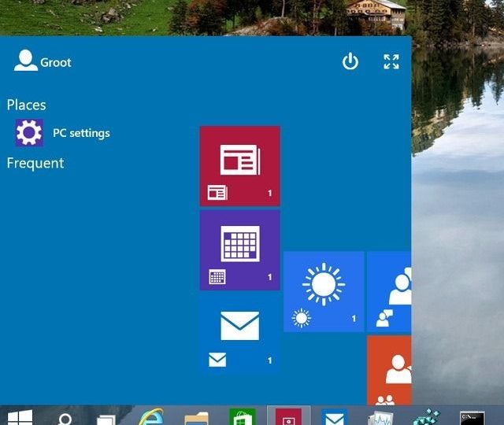This screenshot has height=425, width=504.
Task: Open the Mail app on taskbar
Action: coord(335,417)
